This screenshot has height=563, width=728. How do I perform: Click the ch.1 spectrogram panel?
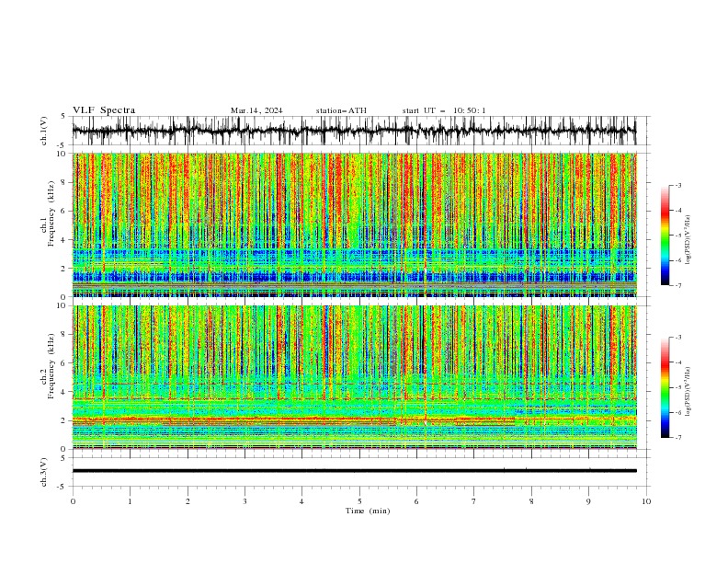(354, 224)
